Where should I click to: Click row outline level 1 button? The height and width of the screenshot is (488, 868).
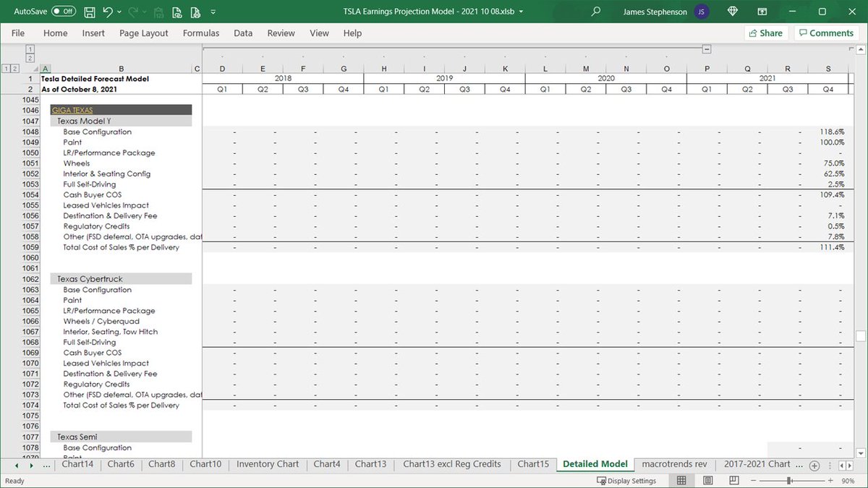coord(6,69)
